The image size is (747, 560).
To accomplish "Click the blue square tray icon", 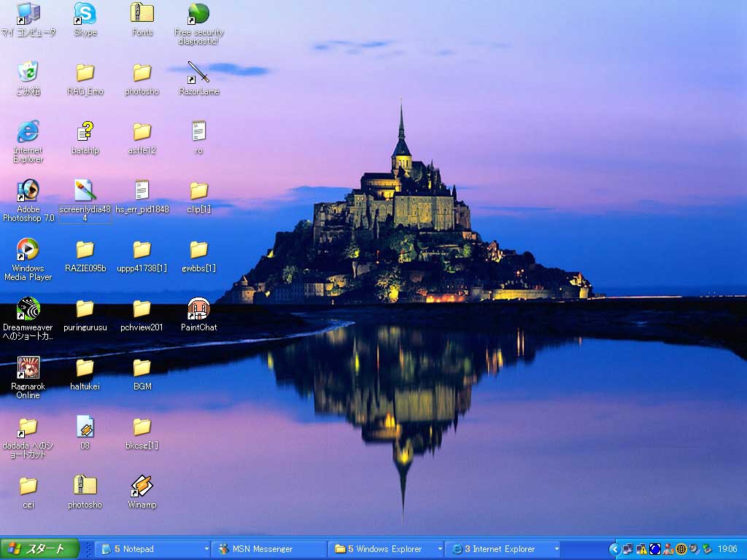I will pyautogui.click(x=654, y=549).
